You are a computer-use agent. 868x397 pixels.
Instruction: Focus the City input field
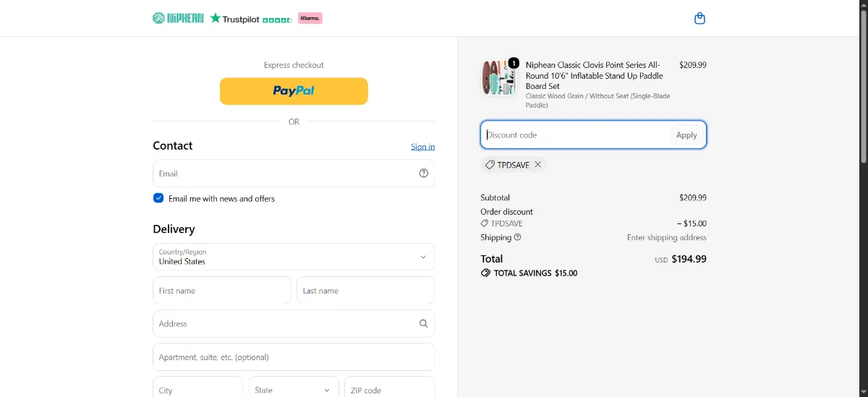pyautogui.click(x=197, y=390)
